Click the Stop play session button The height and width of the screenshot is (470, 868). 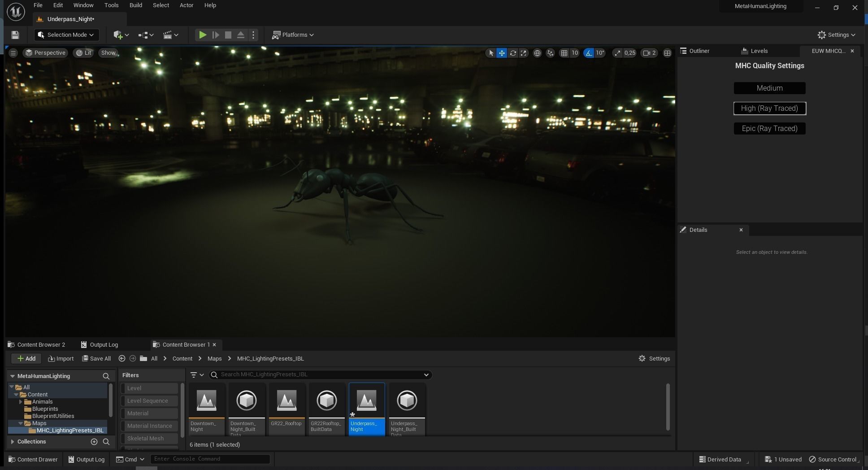(228, 35)
